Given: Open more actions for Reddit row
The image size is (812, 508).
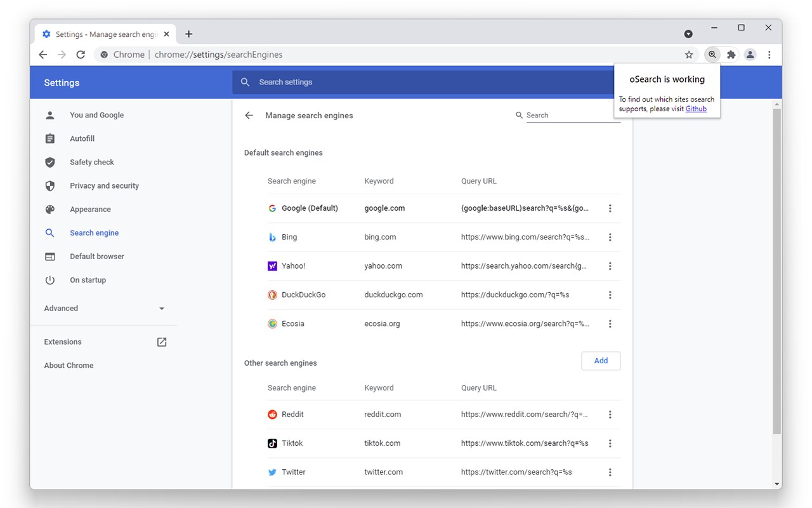Looking at the screenshot, I should pos(610,415).
